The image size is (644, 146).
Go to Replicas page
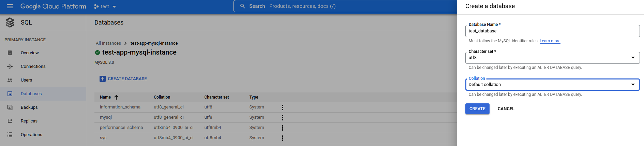29,121
